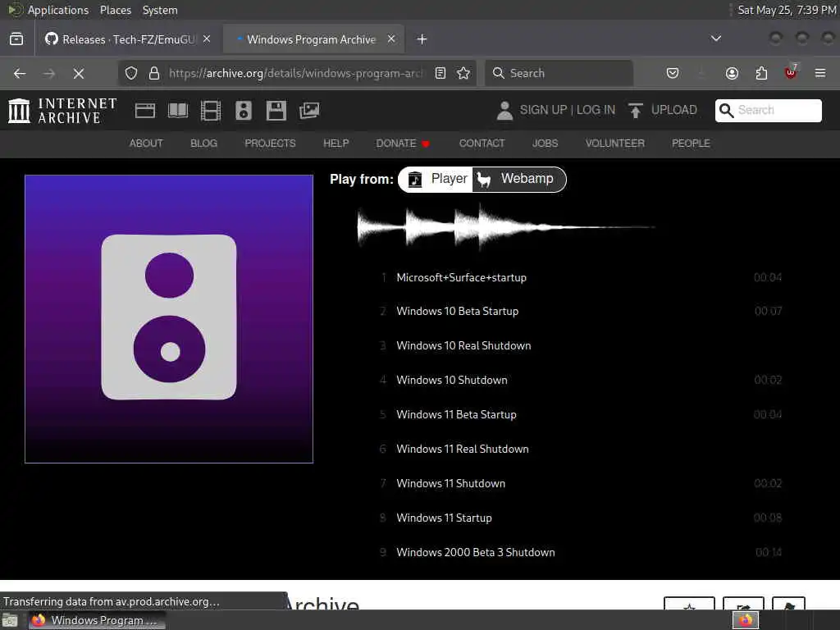Open the uBlock Origin extension icon
The height and width of the screenshot is (630, 840).
click(x=791, y=72)
